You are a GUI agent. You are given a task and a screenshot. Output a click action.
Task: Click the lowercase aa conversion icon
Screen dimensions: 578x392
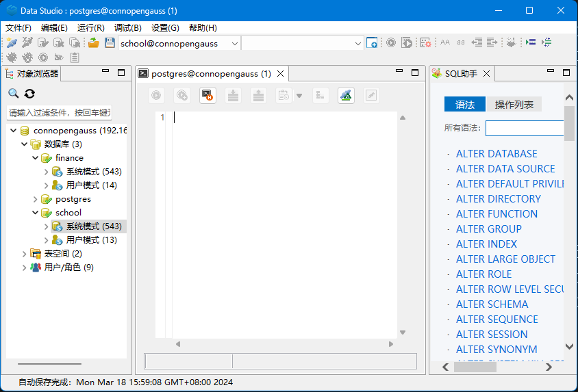461,42
